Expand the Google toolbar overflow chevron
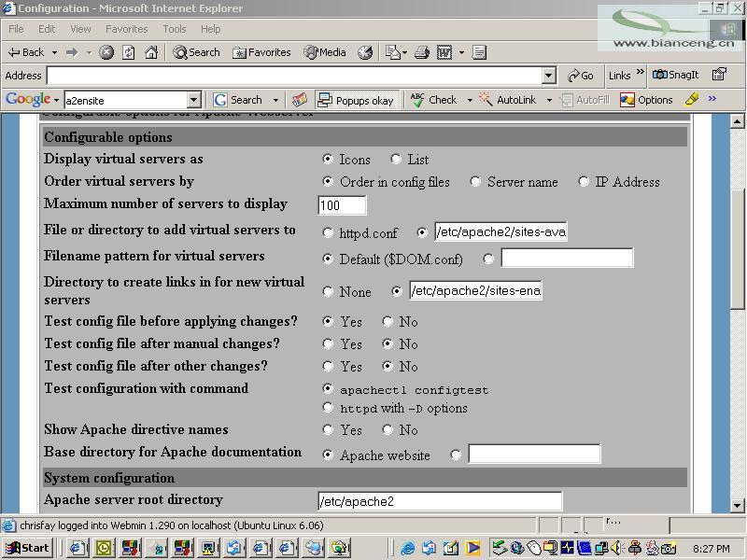This screenshot has width=747, height=560. pyautogui.click(x=712, y=99)
